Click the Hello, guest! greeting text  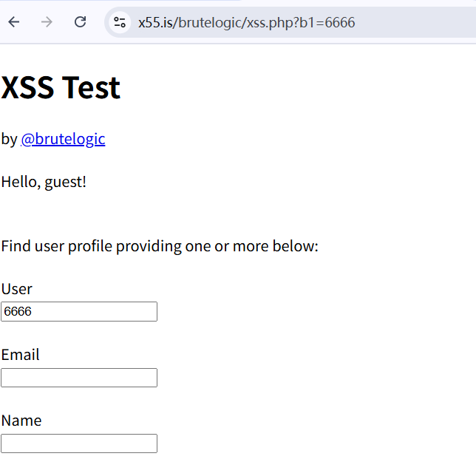click(x=44, y=183)
